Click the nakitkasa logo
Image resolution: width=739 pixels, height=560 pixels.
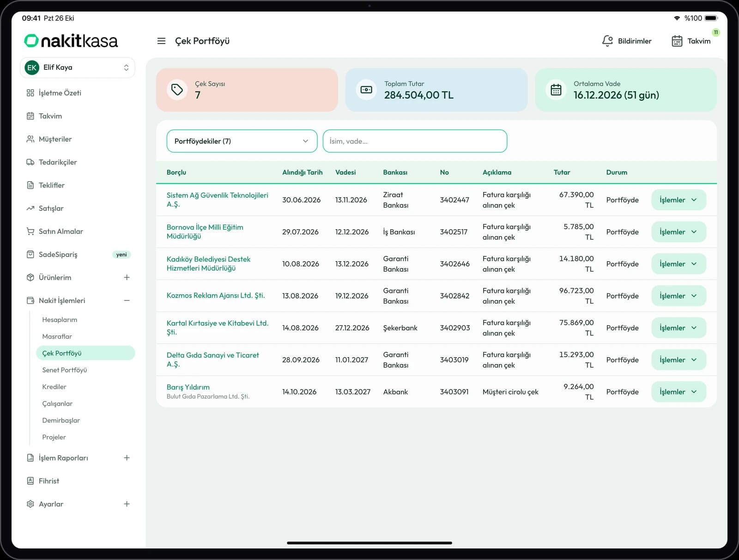pos(71,41)
